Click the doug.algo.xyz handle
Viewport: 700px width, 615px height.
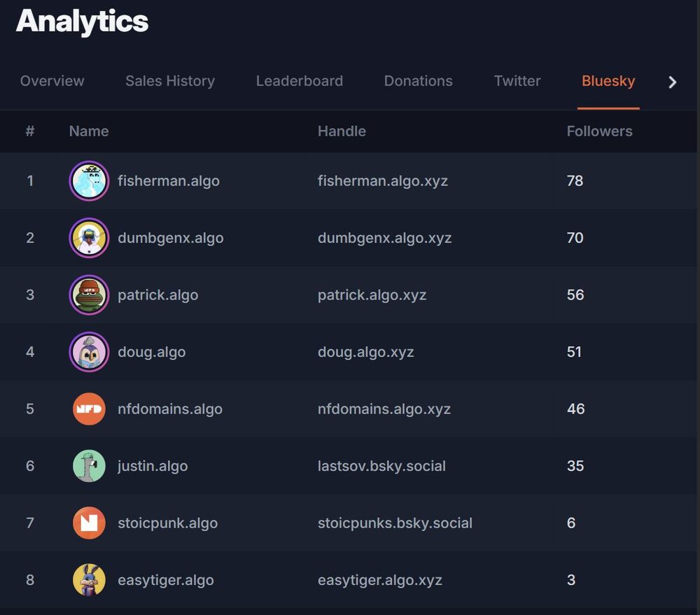click(x=365, y=352)
